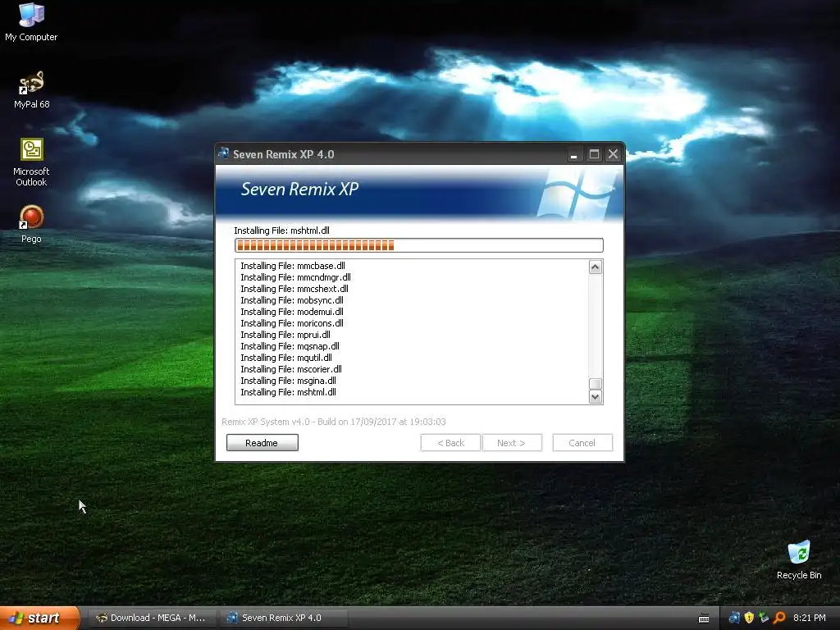Open the Start menu
The image size is (840, 630).
click(x=39, y=618)
